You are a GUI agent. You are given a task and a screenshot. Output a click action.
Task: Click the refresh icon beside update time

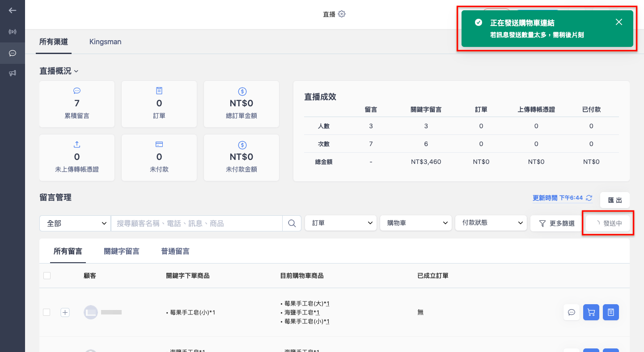pos(589,198)
